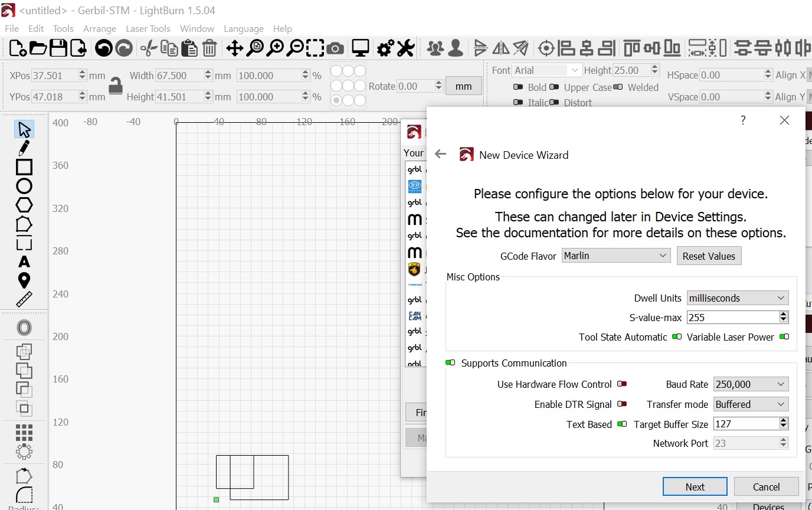Select the Position Laser pin tool
Image resolution: width=812 pixels, height=510 pixels.
pyautogui.click(x=24, y=280)
